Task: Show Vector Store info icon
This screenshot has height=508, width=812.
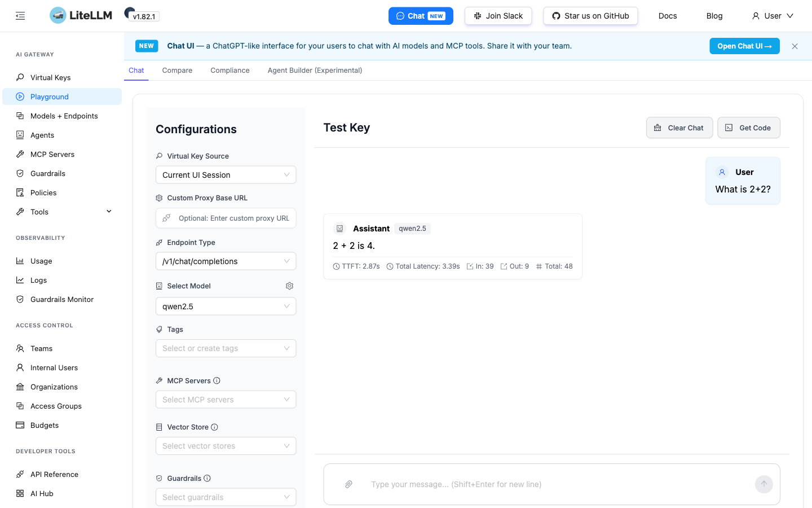Action: click(x=215, y=427)
